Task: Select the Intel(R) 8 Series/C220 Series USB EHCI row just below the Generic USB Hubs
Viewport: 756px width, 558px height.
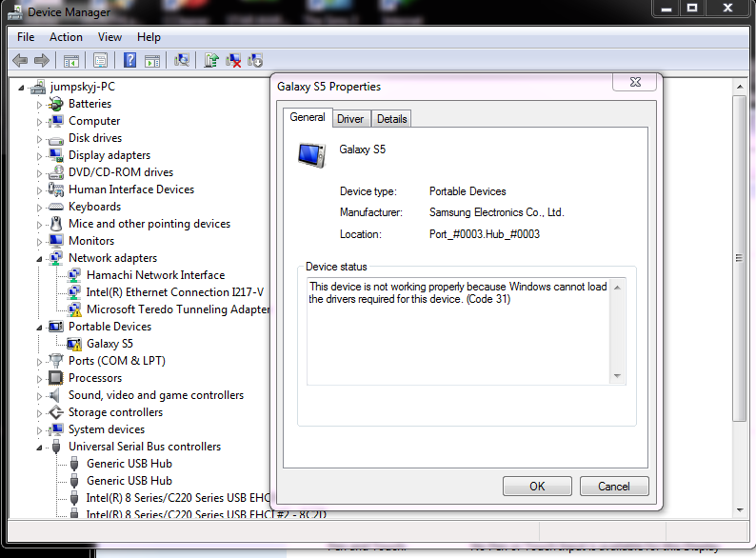Action: 178,498
